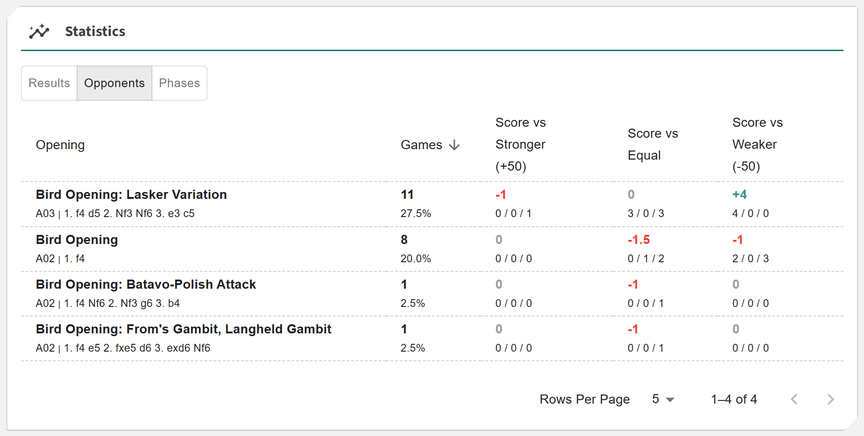Viewport: 864px width, 436px height.
Task: Open Bird Opening: Lasker Variation row
Action: 131,195
